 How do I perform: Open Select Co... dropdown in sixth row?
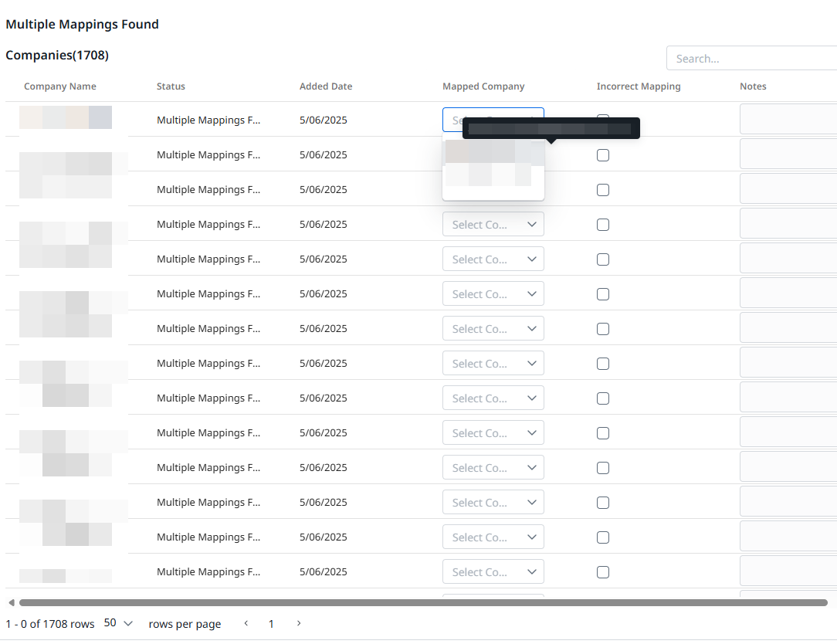[493, 293]
